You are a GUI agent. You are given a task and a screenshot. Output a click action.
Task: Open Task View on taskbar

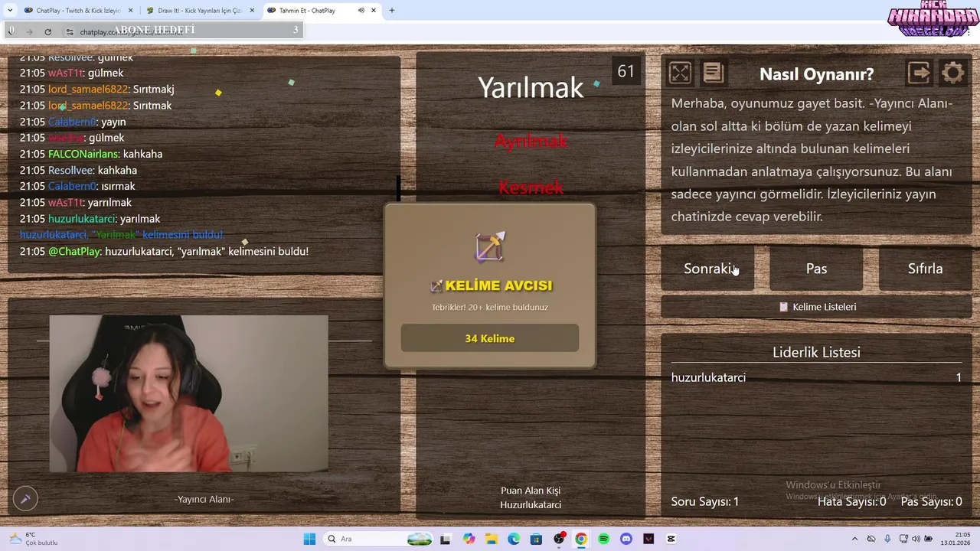pyautogui.click(x=445, y=539)
